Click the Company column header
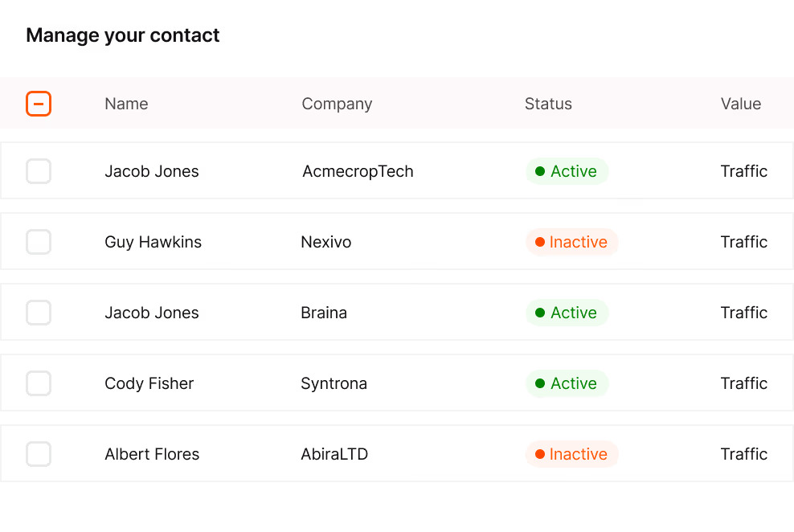 (x=337, y=104)
